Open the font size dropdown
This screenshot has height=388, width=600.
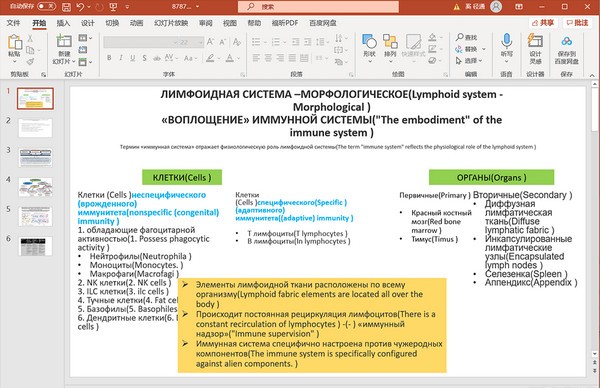pyautogui.click(x=201, y=42)
